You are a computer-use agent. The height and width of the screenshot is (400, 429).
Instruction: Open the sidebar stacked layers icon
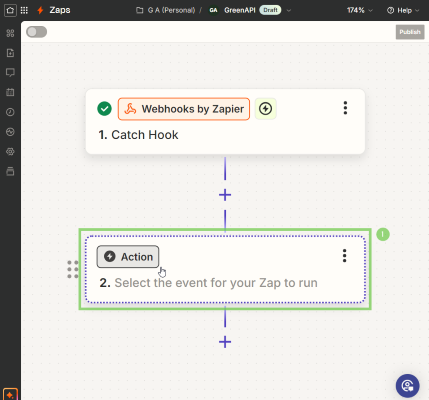click(x=10, y=171)
